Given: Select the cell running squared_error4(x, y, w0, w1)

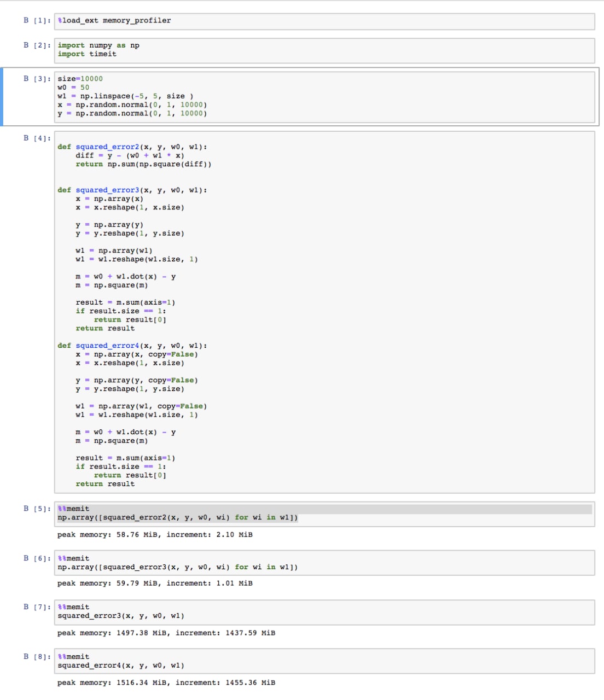Looking at the screenshot, I should [x=324, y=662].
